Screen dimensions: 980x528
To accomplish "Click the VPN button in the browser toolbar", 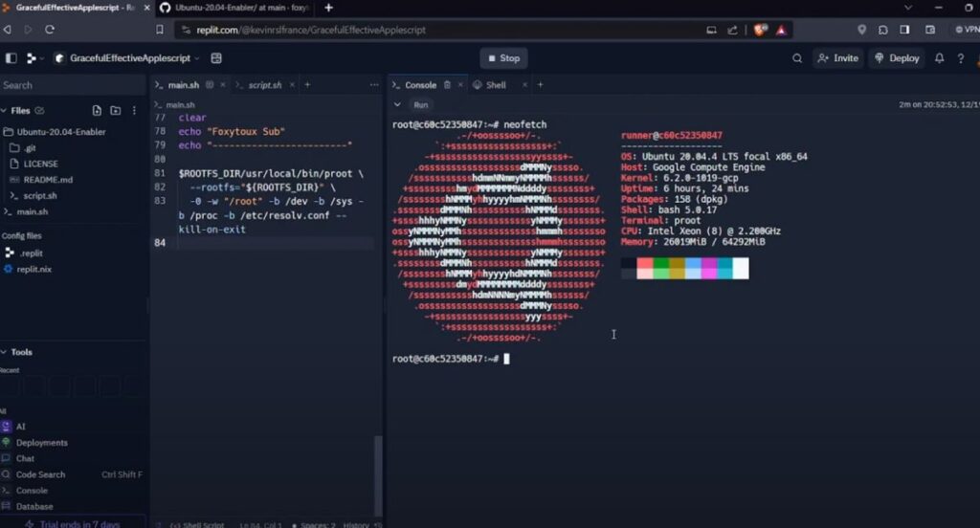I will point(967,30).
